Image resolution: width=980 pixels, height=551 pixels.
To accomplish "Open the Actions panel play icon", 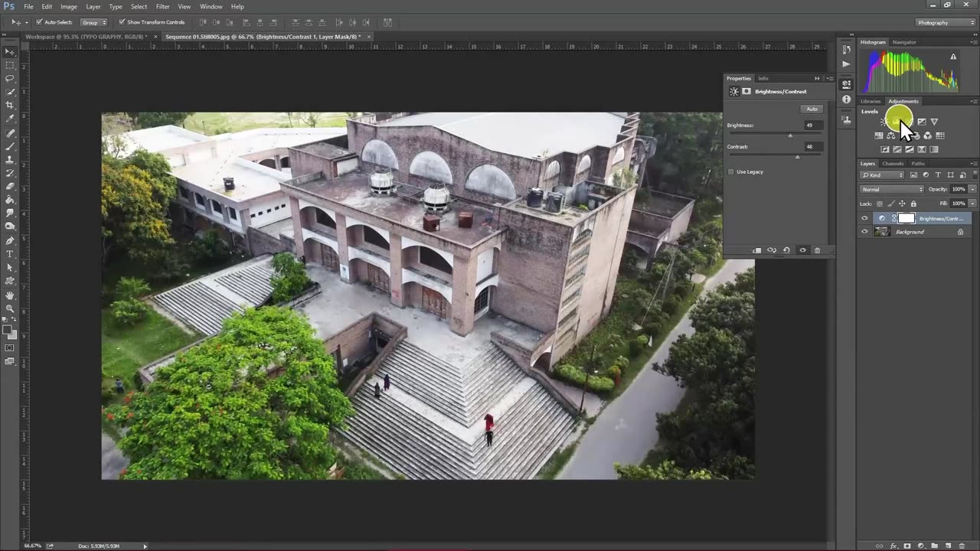I will (x=846, y=64).
